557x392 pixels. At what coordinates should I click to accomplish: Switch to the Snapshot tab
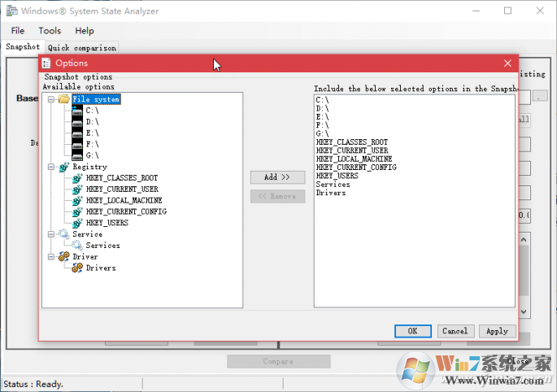(x=23, y=46)
